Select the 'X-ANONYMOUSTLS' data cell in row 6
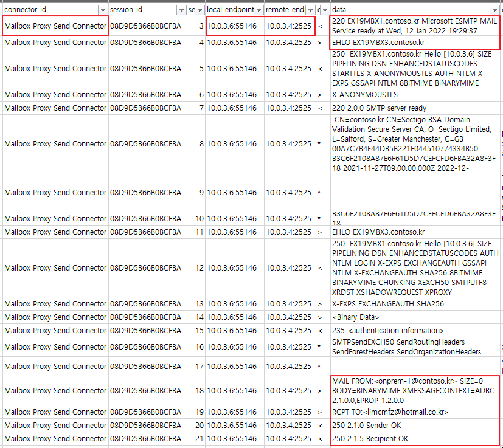This screenshot has height=448, width=503. pos(415,95)
